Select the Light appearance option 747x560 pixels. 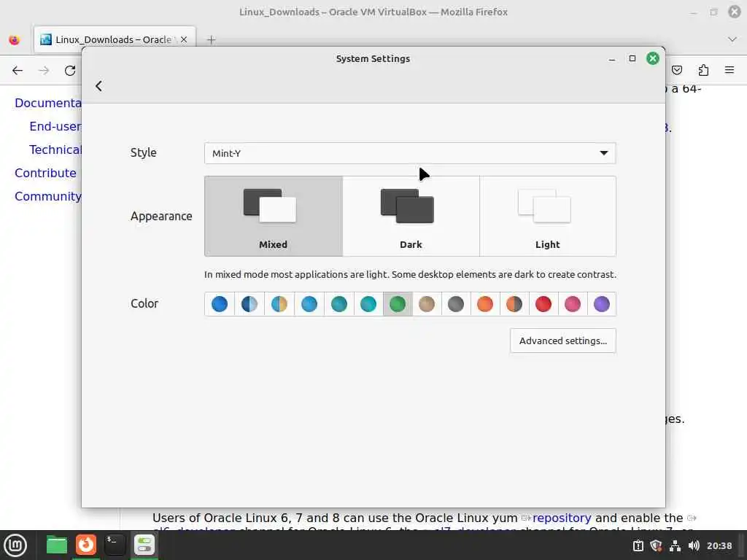547,216
